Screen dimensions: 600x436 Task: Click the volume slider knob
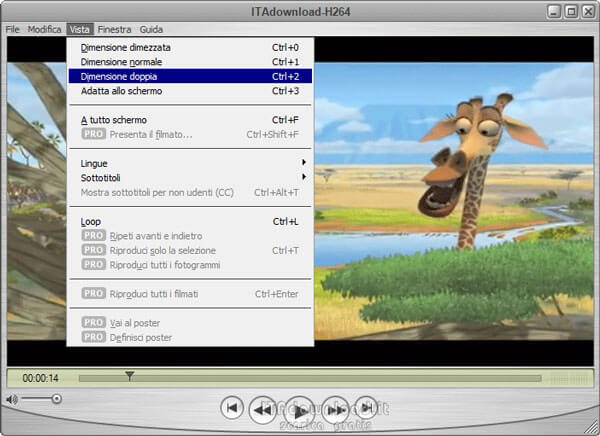pos(57,399)
